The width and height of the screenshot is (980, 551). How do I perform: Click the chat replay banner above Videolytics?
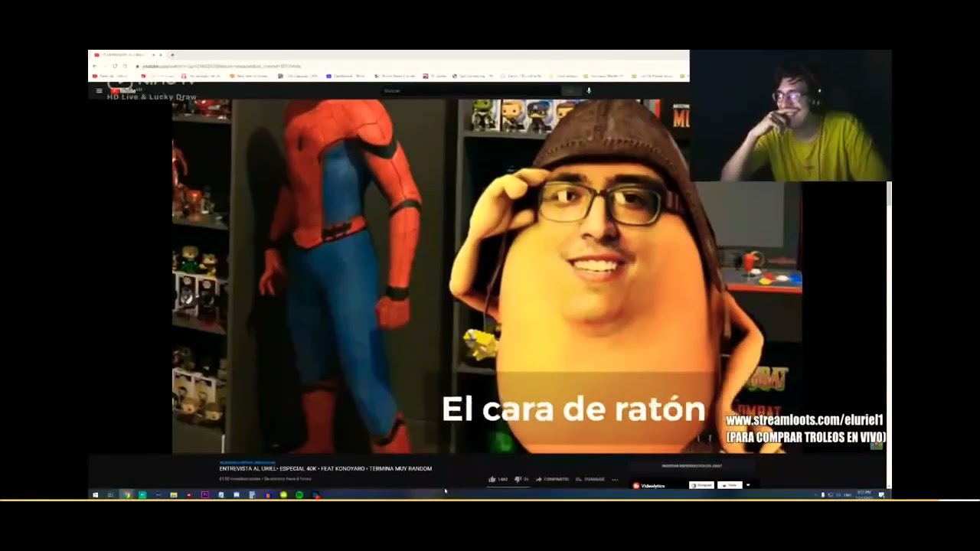(x=692, y=465)
